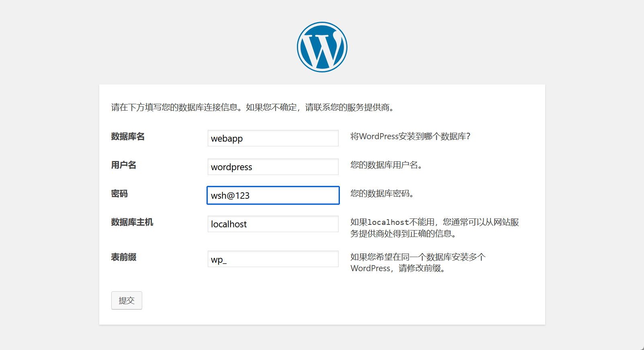Click the 密码 label
The width and height of the screenshot is (644, 350).
coord(119,194)
